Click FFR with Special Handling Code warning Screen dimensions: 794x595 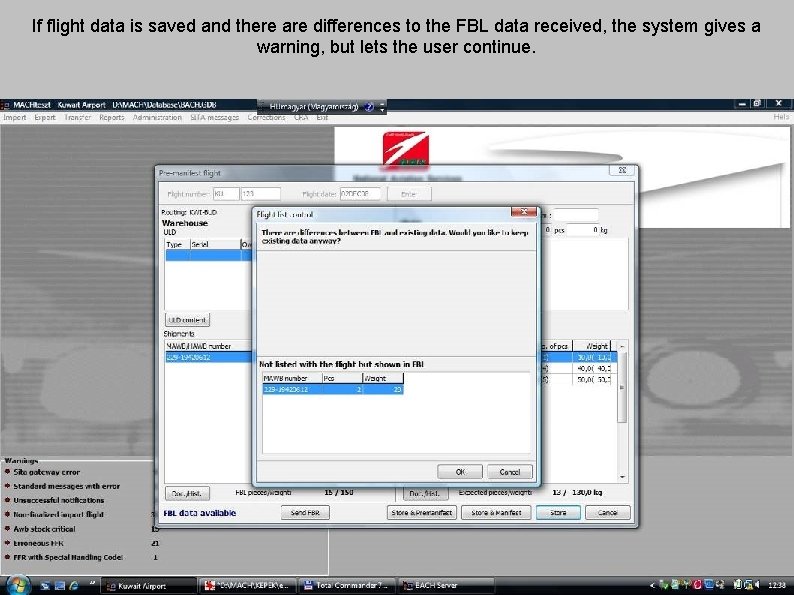pyautogui.click(x=68, y=557)
